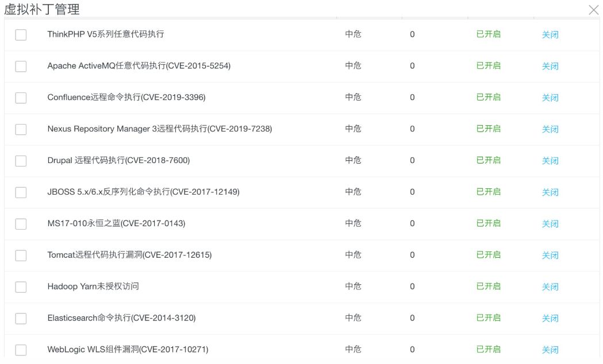603x364 pixels.
Task: Click 已开启 status in Drupal row
Action: pos(489,160)
